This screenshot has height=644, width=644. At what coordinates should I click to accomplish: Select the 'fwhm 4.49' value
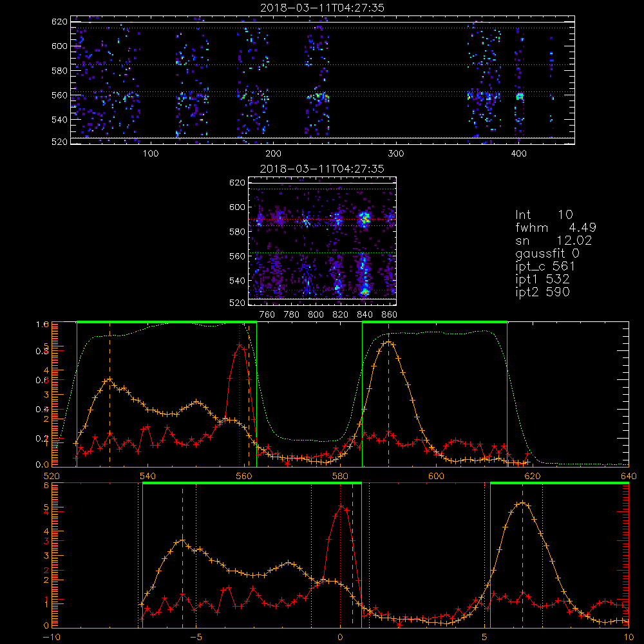[556, 227]
